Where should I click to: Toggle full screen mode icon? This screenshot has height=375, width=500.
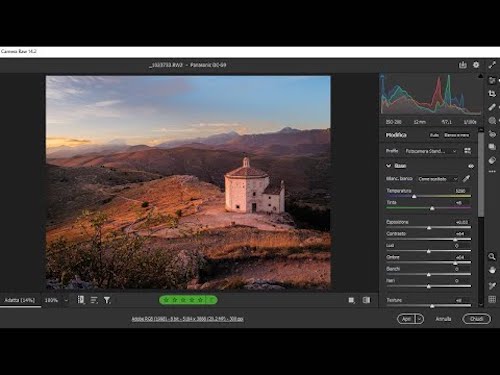pos(492,65)
